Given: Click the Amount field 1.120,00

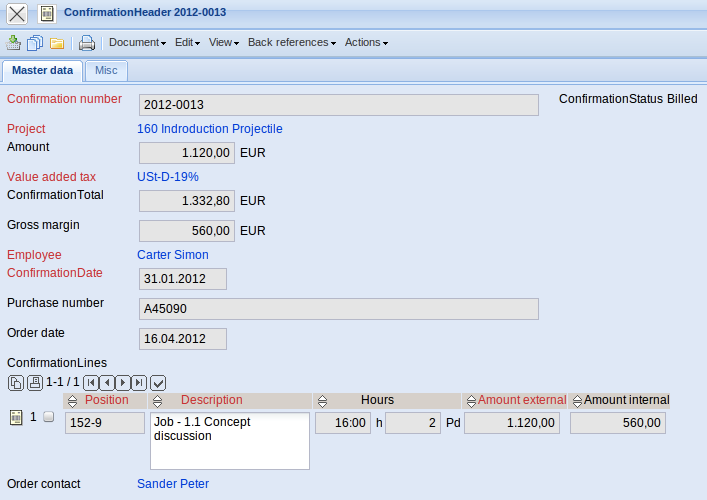Looking at the screenshot, I should [x=187, y=153].
